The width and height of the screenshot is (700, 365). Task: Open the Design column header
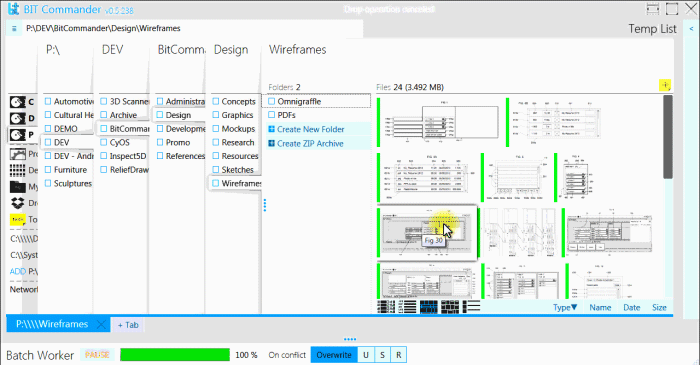coord(231,50)
